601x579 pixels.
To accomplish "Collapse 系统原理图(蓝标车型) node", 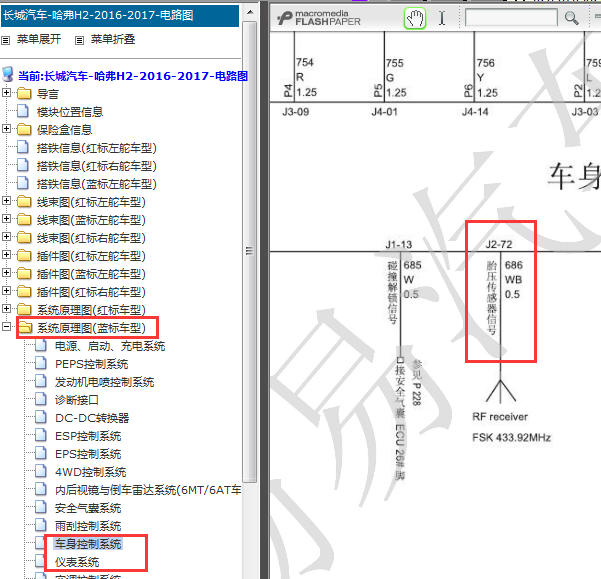I will pyautogui.click(x=6, y=326).
